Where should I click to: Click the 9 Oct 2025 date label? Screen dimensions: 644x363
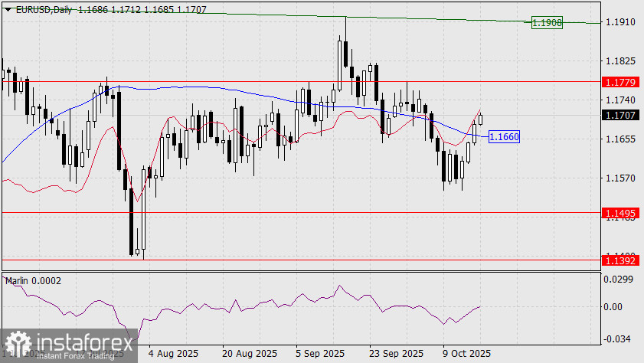click(466, 354)
